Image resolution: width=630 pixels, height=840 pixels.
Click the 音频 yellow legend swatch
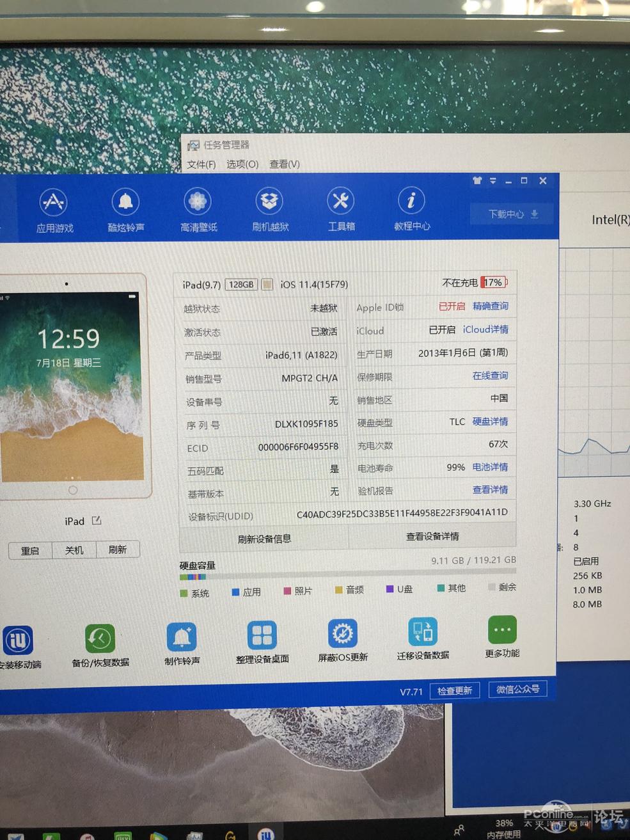pos(339,590)
